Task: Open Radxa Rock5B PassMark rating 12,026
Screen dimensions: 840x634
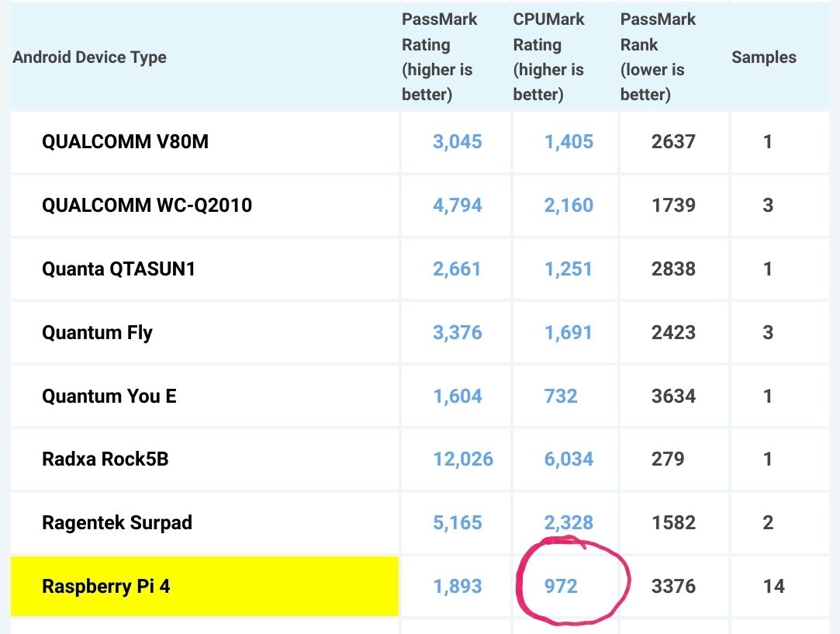Action: 462,459
